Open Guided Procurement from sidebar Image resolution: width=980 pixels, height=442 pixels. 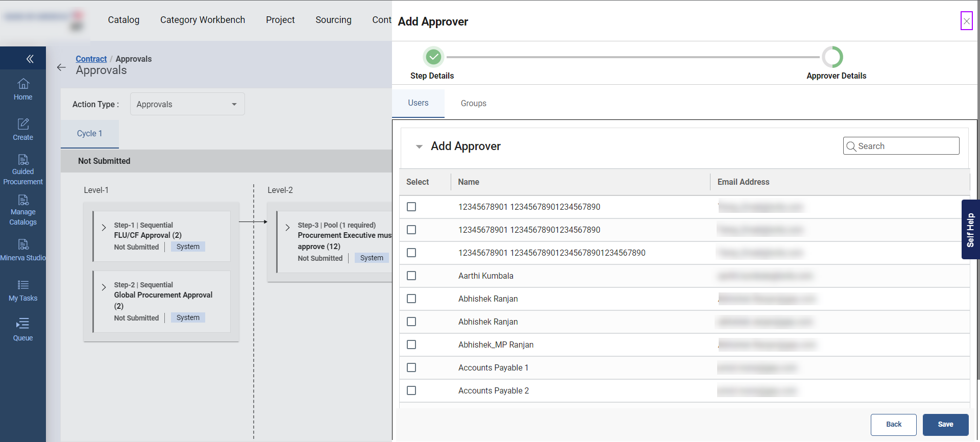pyautogui.click(x=23, y=160)
